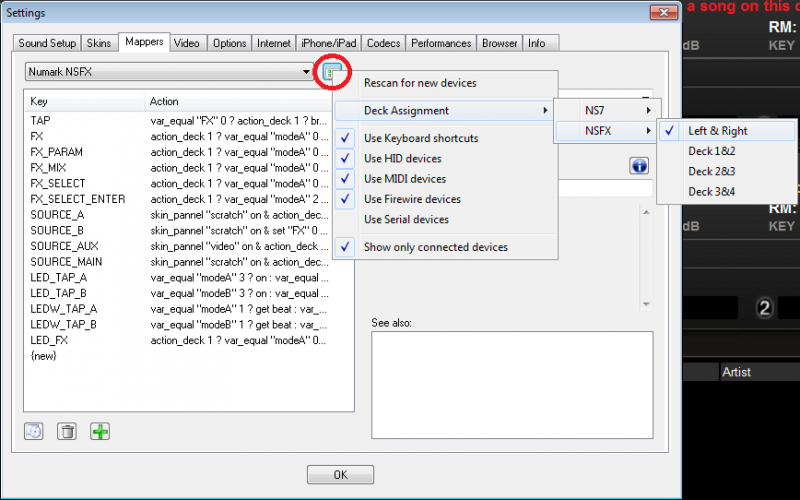Toggle Show only connected devices

point(445,247)
